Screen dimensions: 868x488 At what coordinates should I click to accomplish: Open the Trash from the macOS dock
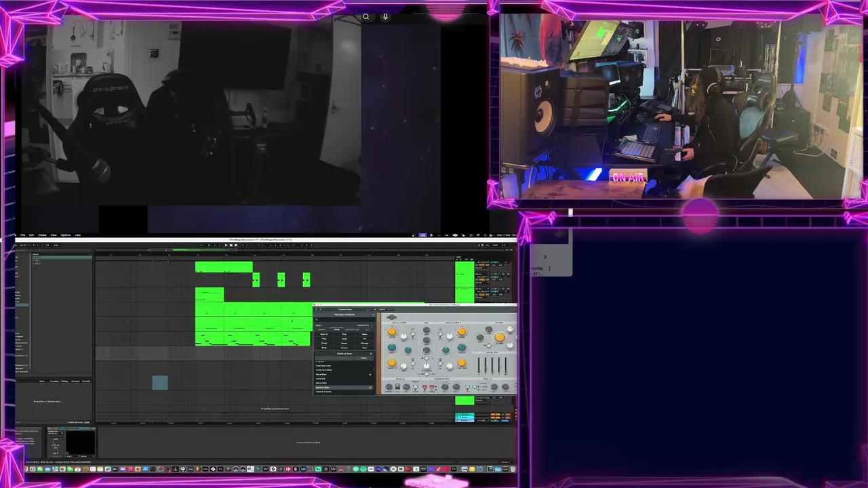click(513, 469)
